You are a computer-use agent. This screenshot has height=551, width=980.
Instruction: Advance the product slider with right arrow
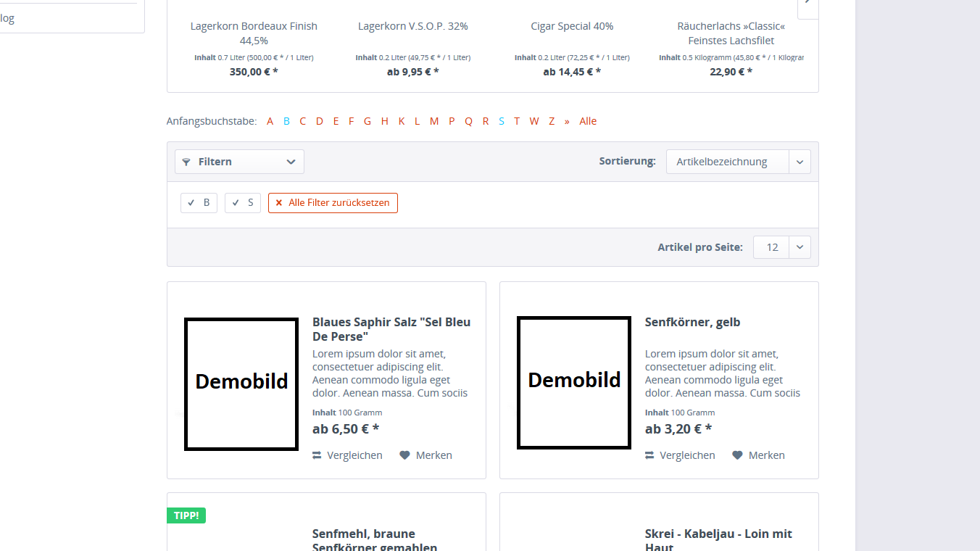point(807,6)
